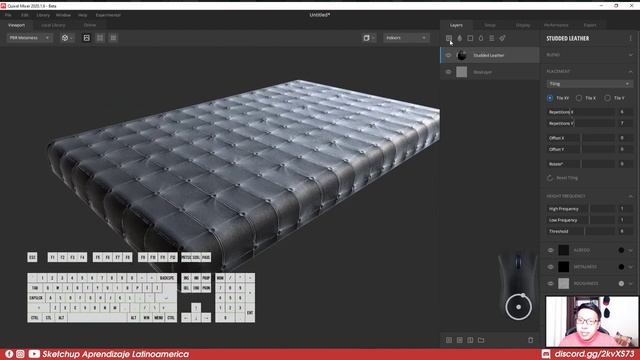The image size is (640, 360).
Task: Open the 3D mesh preview cube dropdown
Action: [x=67, y=38]
